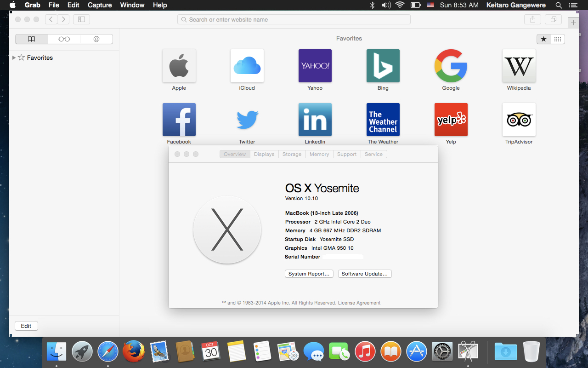Select the Reading List glasses tab
Screen dimensions: 588x368
[64, 39]
